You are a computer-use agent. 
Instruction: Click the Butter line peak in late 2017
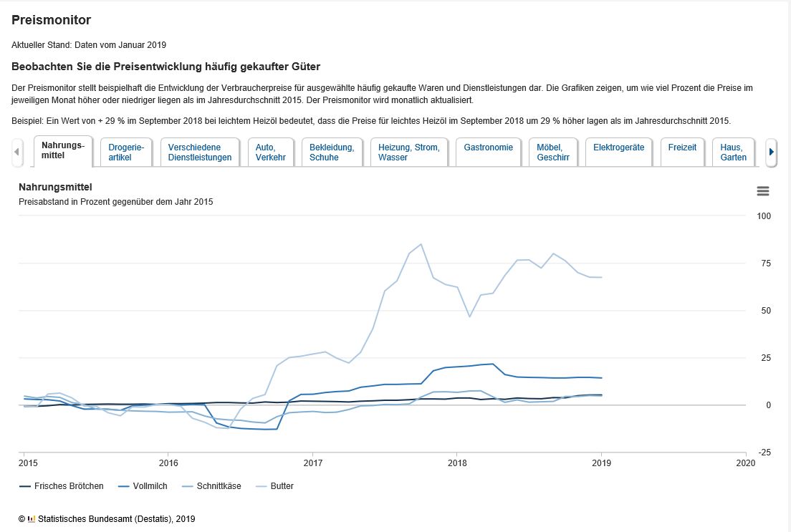coord(421,245)
